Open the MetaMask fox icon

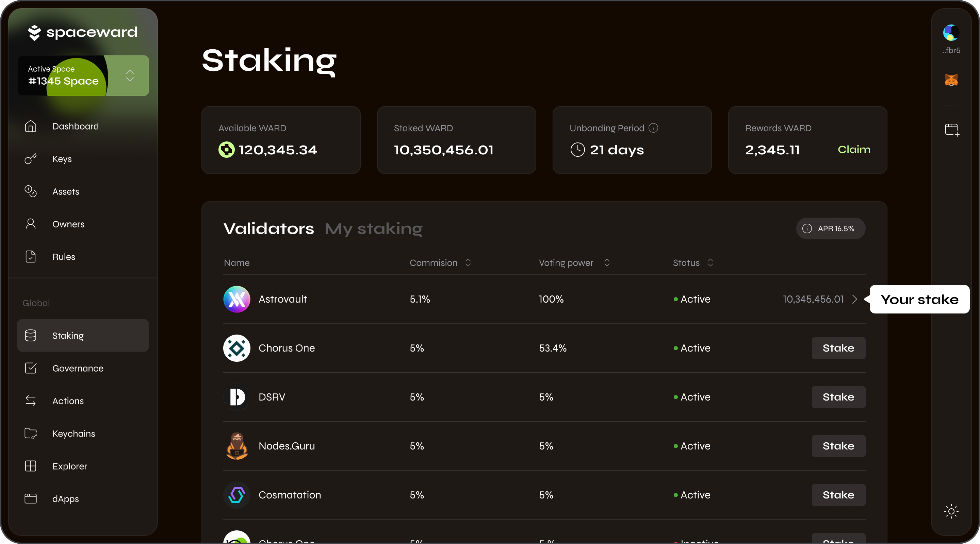(951, 80)
